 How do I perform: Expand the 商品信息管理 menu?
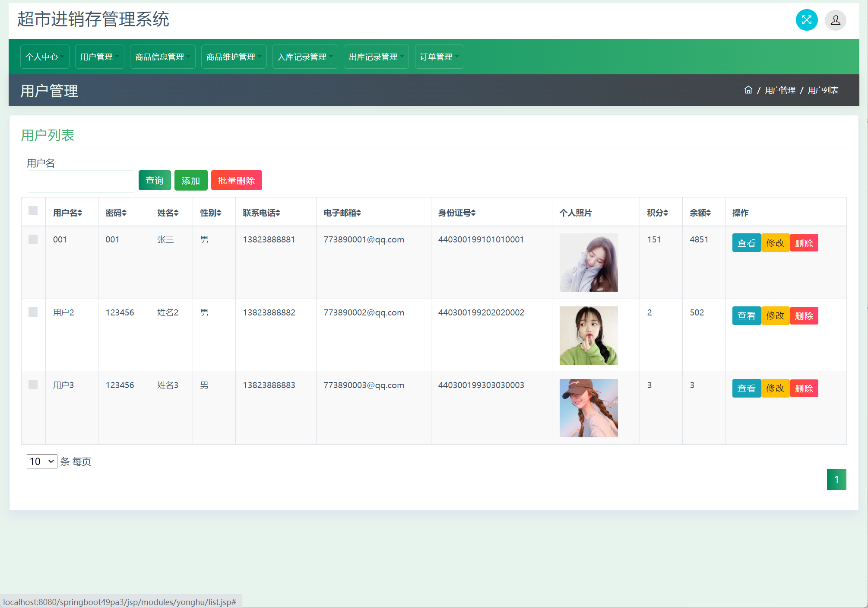coord(162,57)
